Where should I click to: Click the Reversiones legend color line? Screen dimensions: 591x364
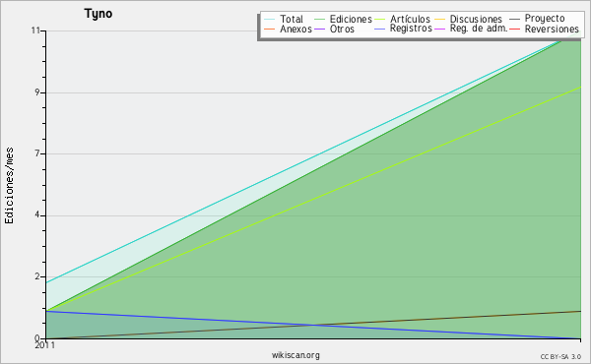coord(514,29)
